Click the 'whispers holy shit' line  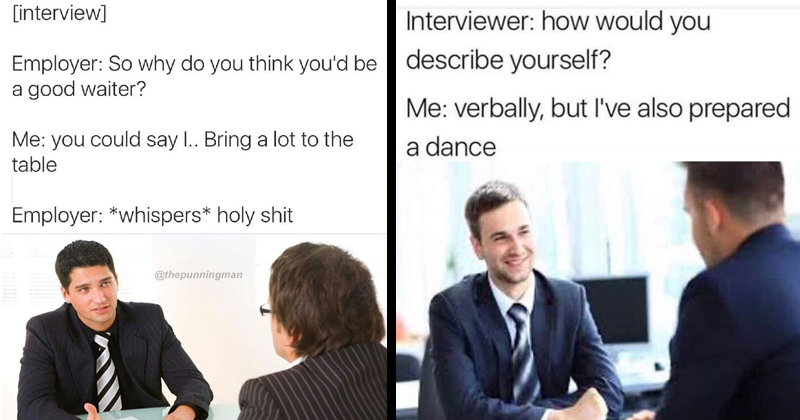152,215
